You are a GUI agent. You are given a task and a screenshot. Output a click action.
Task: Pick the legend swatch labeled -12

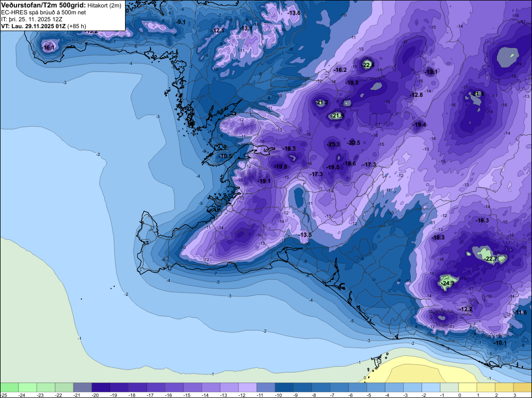tap(247, 387)
